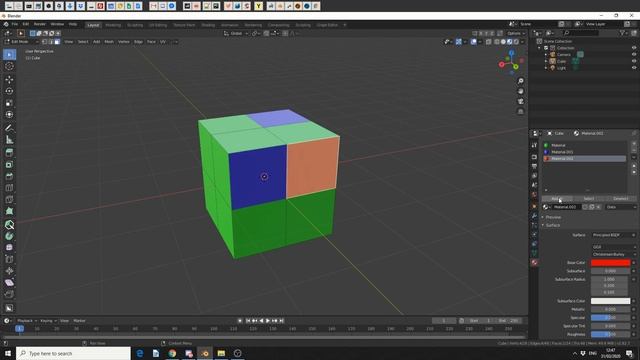Select the Move tool
640x360 pixels.
(9, 79)
